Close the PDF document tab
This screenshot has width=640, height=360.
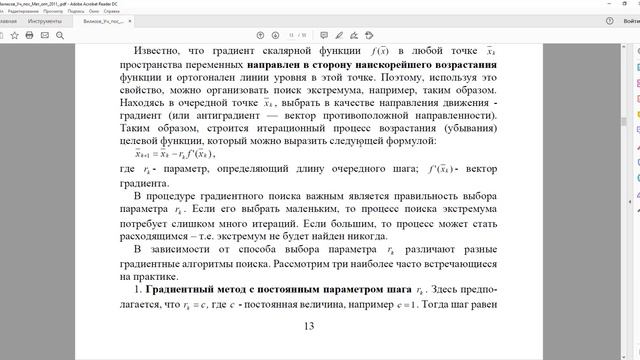pos(130,21)
